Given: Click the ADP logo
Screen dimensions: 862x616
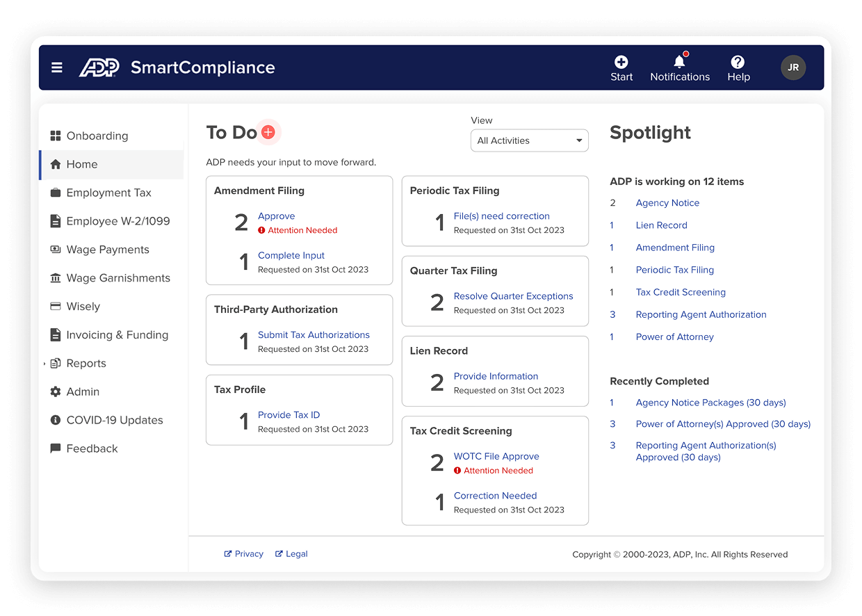Looking at the screenshot, I should click(x=99, y=67).
